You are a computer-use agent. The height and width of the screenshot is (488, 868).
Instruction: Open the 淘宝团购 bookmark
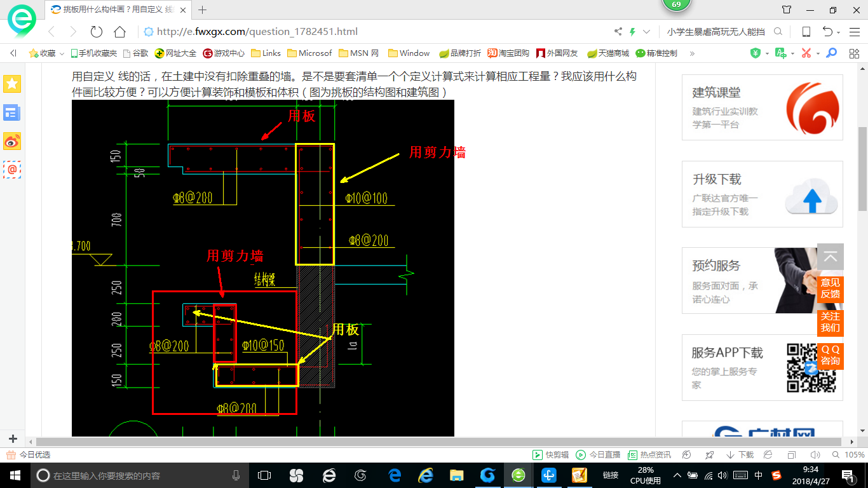[x=508, y=53]
